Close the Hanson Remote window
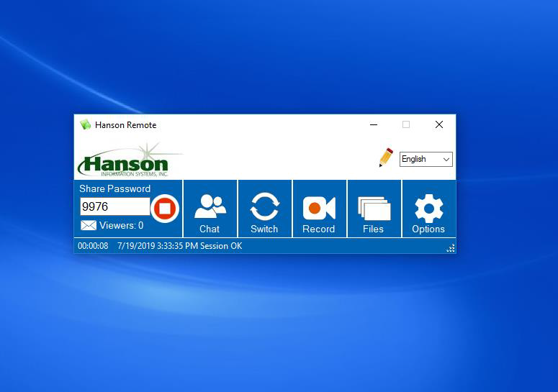558x392 pixels. (x=439, y=124)
